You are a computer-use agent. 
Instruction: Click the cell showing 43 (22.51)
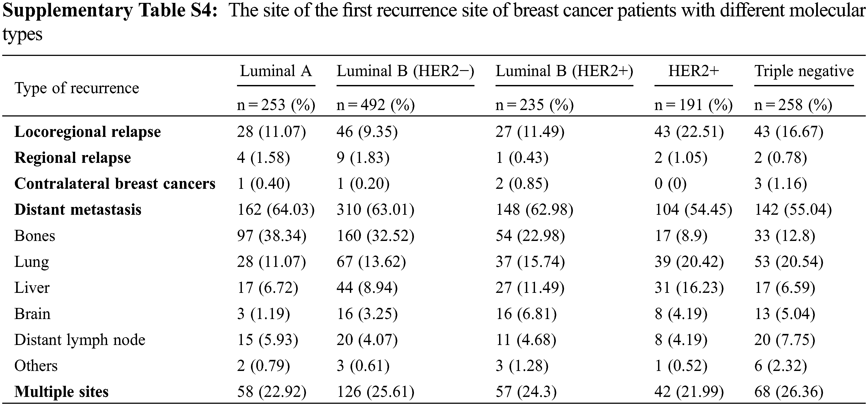point(689,132)
